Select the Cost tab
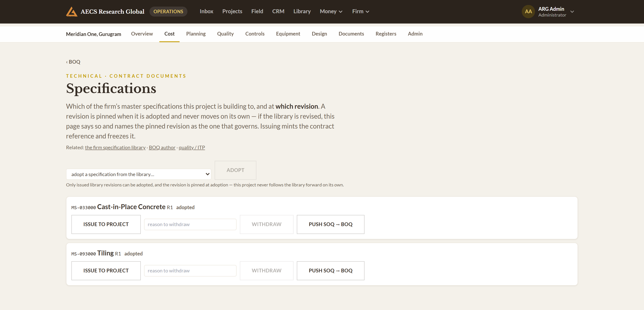 [x=169, y=34]
